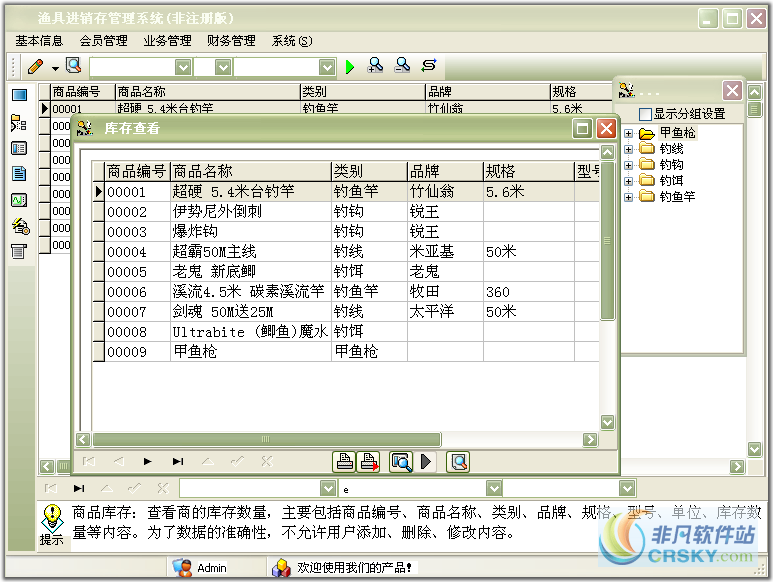
Task: Open the bottom-right filter dropdown arrow
Action: coord(627,488)
